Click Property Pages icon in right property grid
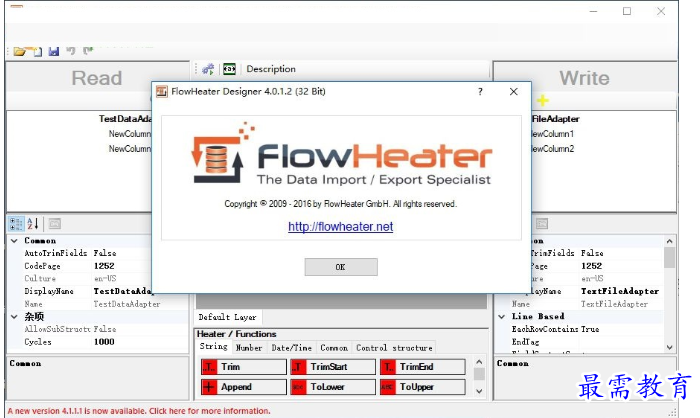This screenshot has height=418, width=700. (x=542, y=224)
